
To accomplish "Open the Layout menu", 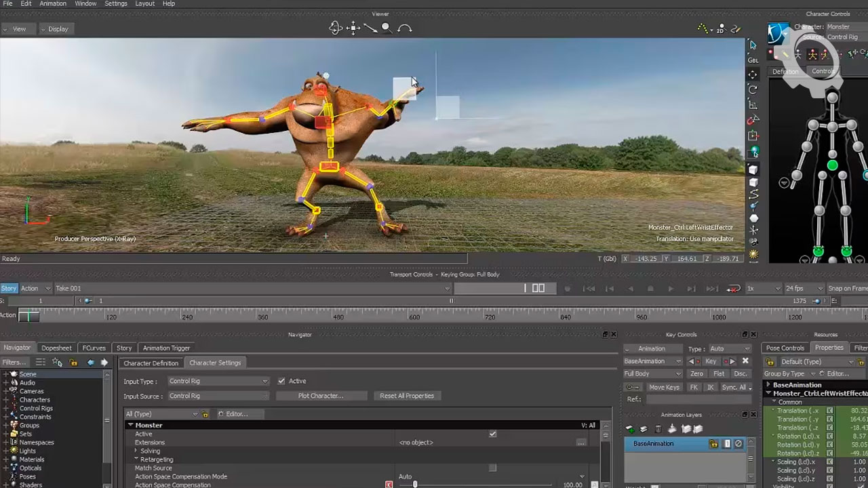I will coord(145,3).
